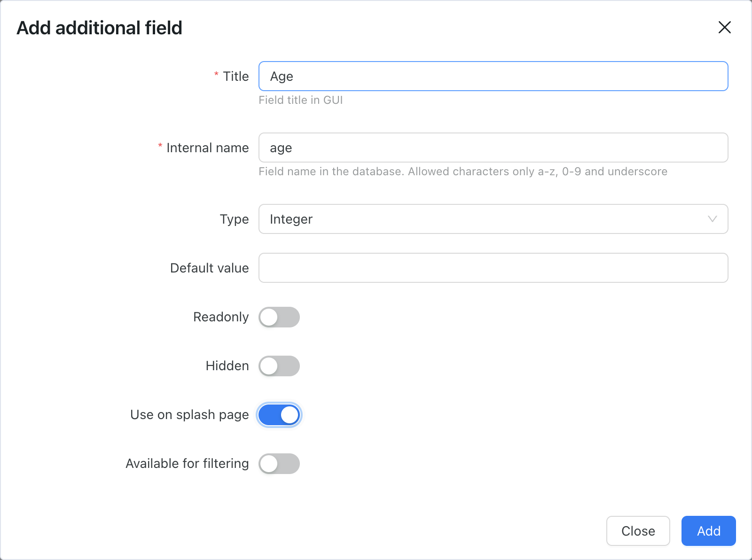The image size is (752, 560).
Task: Click the blue Add button
Action: coord(708,531)
